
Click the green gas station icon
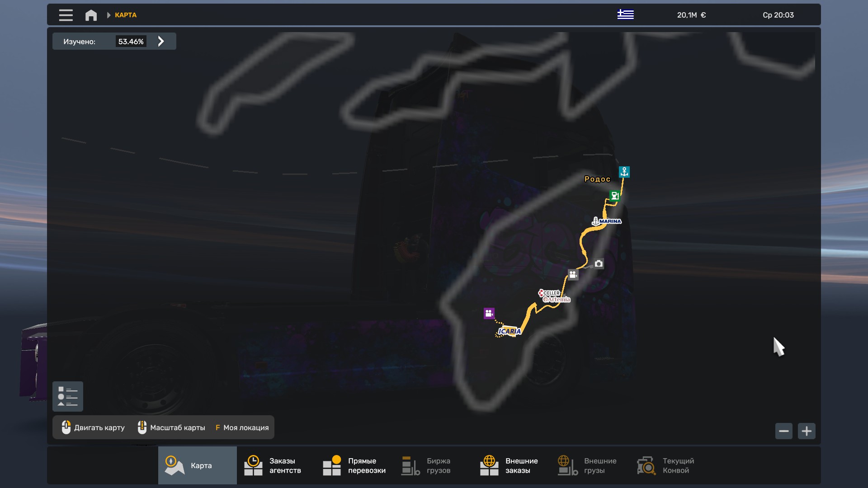(x=614, y=196)
